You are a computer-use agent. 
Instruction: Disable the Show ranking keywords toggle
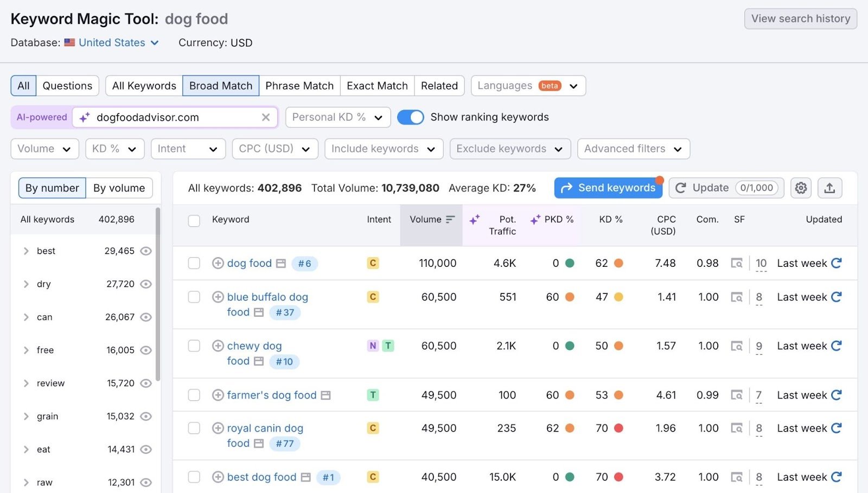click(x=411, y=117)
